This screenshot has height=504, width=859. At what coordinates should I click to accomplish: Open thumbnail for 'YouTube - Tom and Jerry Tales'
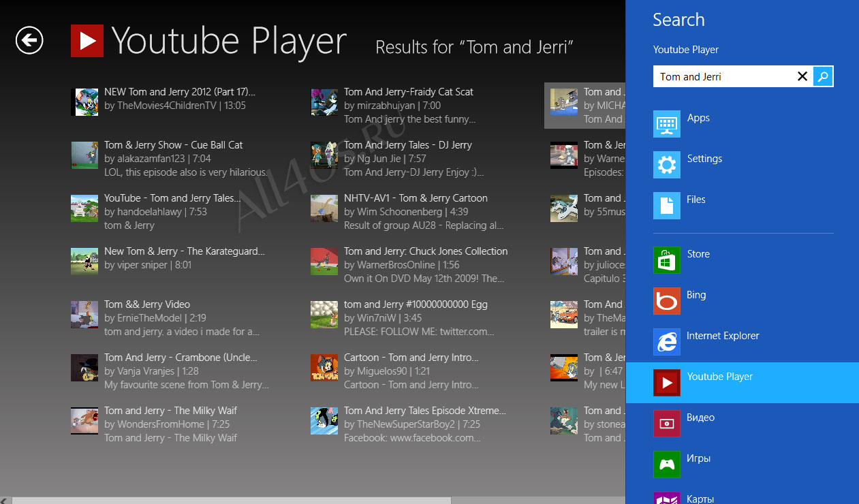tap(84, 208)
